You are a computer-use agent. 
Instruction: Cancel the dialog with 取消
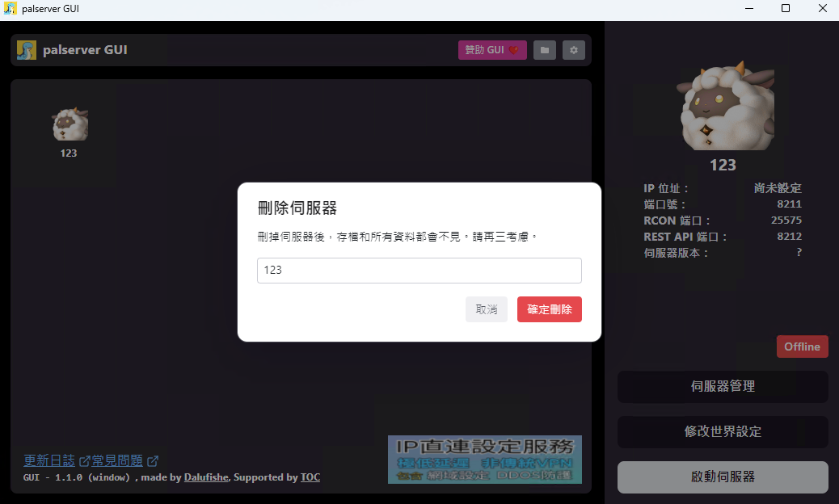487,309
